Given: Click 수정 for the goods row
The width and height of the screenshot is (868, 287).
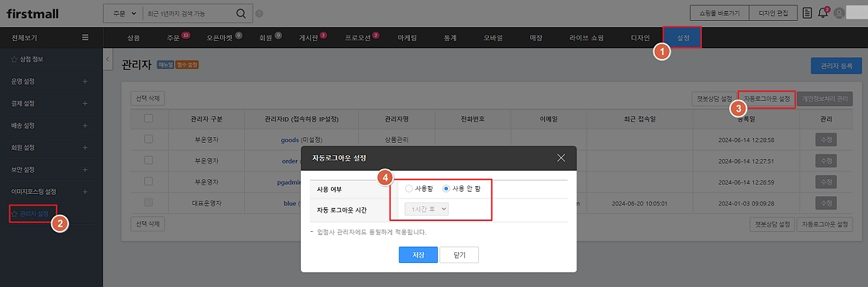Looking at the screenshot, I should click(826, 140).
